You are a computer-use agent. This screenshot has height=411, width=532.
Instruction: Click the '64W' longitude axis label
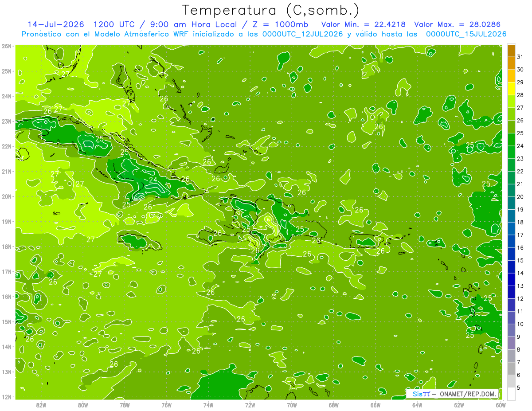point(417,404)
